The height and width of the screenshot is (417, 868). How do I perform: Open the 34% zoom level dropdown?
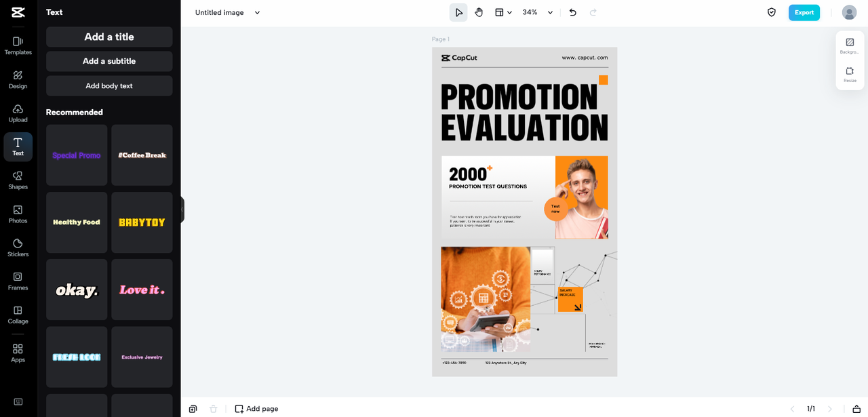pyautogui.click(x=537, y=12)
